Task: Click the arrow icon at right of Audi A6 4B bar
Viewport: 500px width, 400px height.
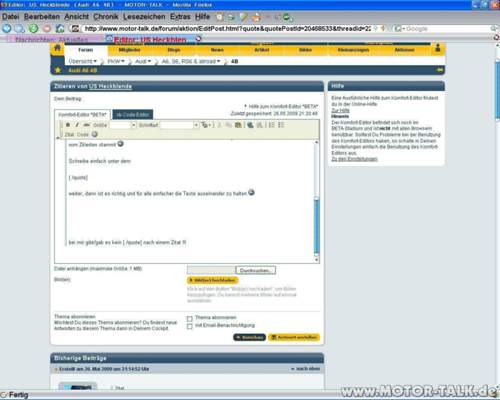Action: click(440, 70)
